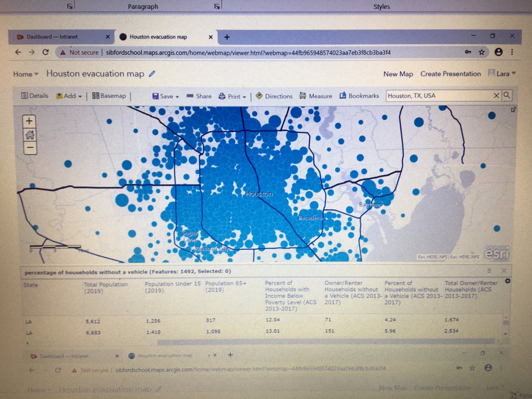Screen dimensions: 532x399
Task: Open the Home dropdown menu
Action: click(26, 74)
